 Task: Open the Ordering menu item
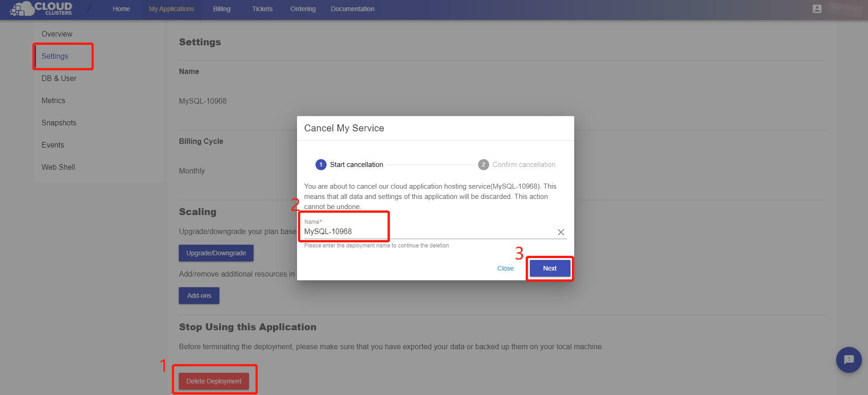click(x=303, y=9)
